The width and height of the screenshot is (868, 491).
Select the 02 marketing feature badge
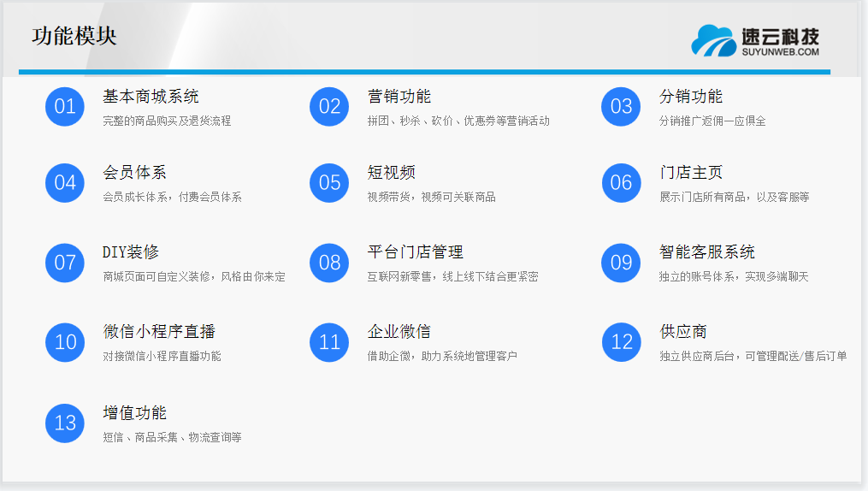pyautogui.click(x=329, y=107)
